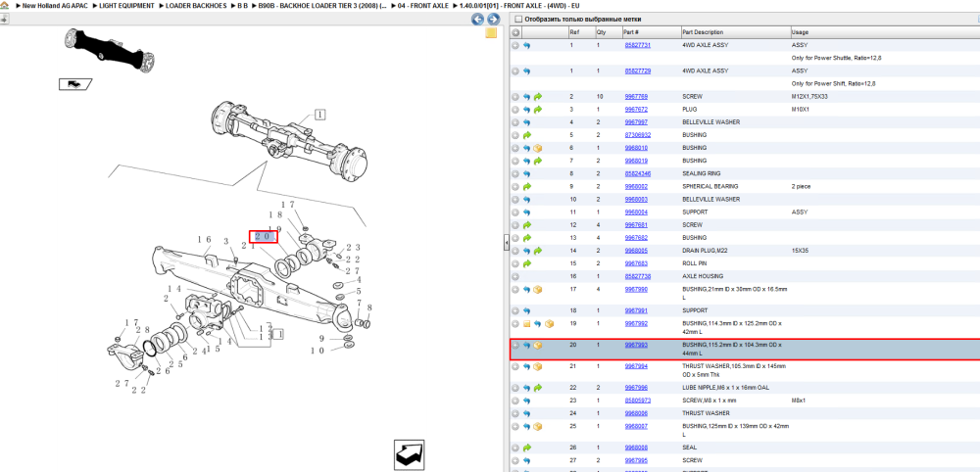Open 'LOADER BACKHOES' breadcrumb
980x472 pixels.
coord(196,5)
